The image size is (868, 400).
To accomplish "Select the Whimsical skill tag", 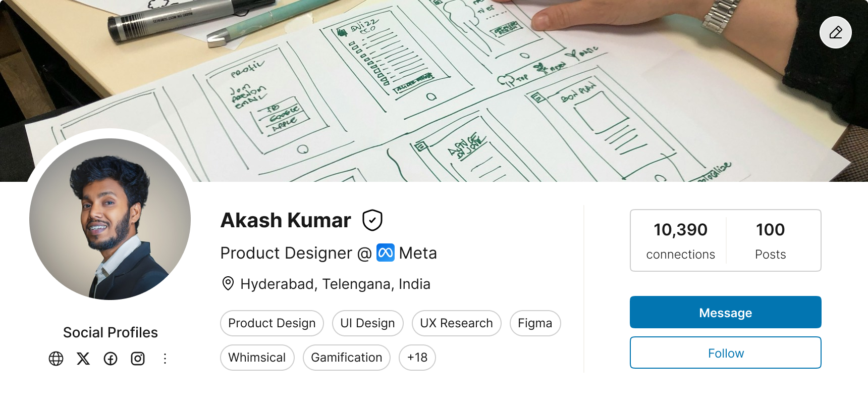I will click(x=257, y=358).
